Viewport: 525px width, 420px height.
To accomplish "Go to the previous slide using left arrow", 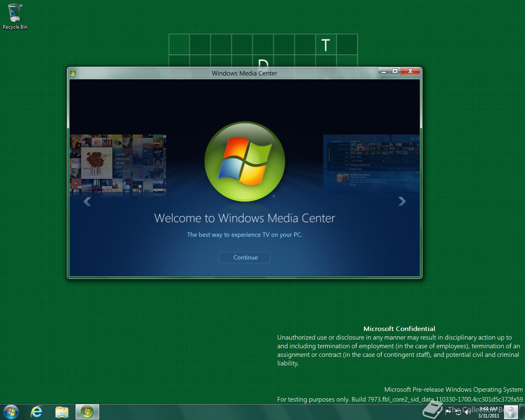I will 87,201.
